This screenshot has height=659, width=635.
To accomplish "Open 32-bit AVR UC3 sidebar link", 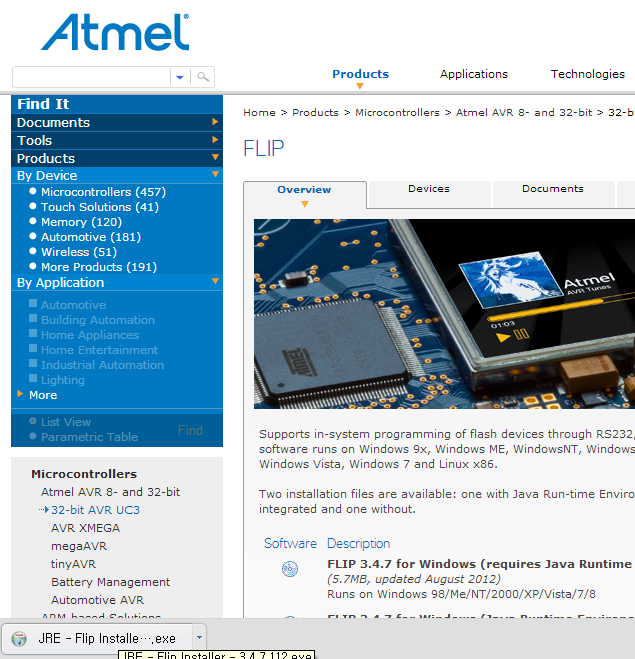I will (95, 510).
